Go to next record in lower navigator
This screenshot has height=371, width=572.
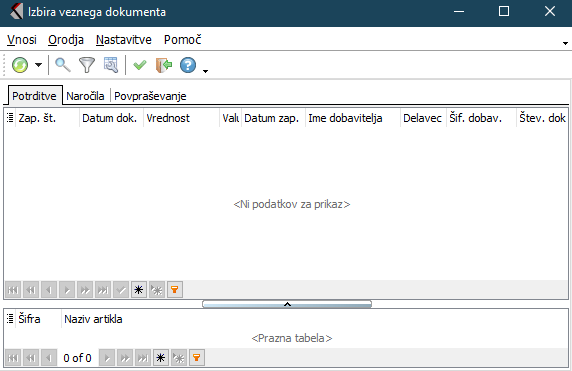(107, 358)
